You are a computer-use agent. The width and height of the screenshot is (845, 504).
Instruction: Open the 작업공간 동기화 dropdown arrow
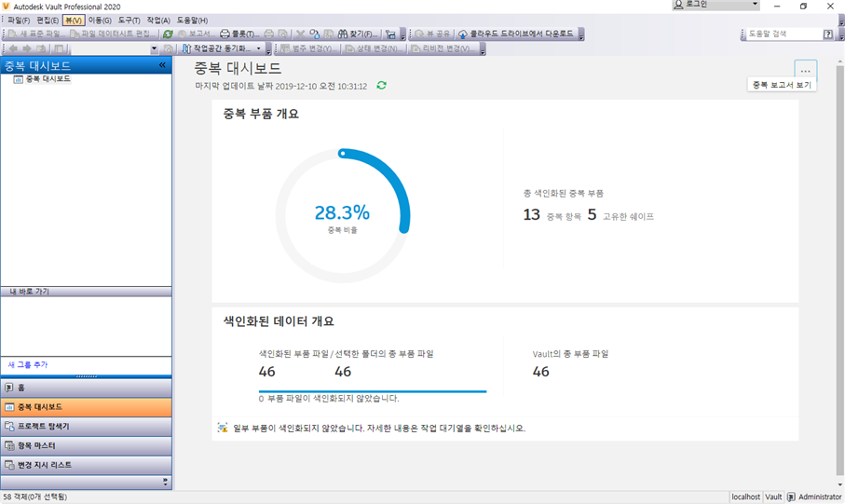pos(259,49)
